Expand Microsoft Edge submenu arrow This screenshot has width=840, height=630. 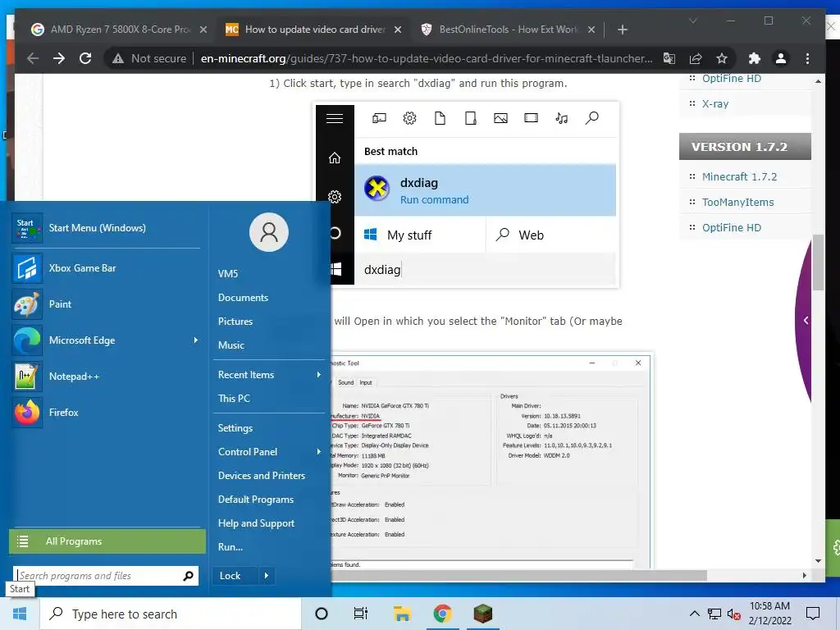tap(195, 340)
